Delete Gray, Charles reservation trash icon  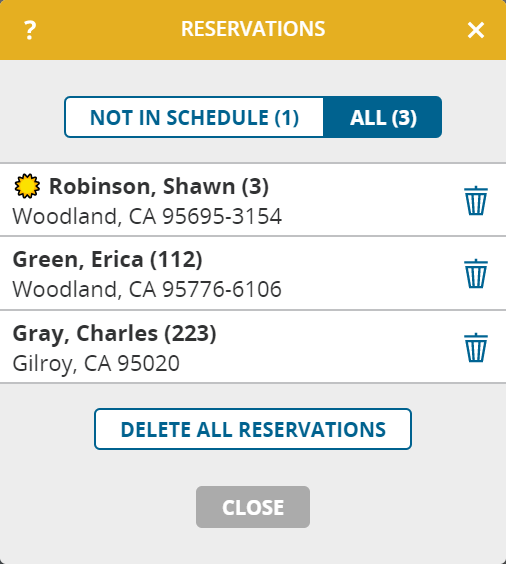point(476,347)
